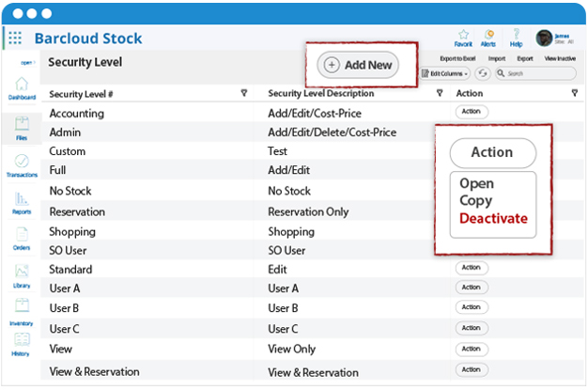The image size is (588, 390).
Task: Filter the Action column
Action: [575, 93]
